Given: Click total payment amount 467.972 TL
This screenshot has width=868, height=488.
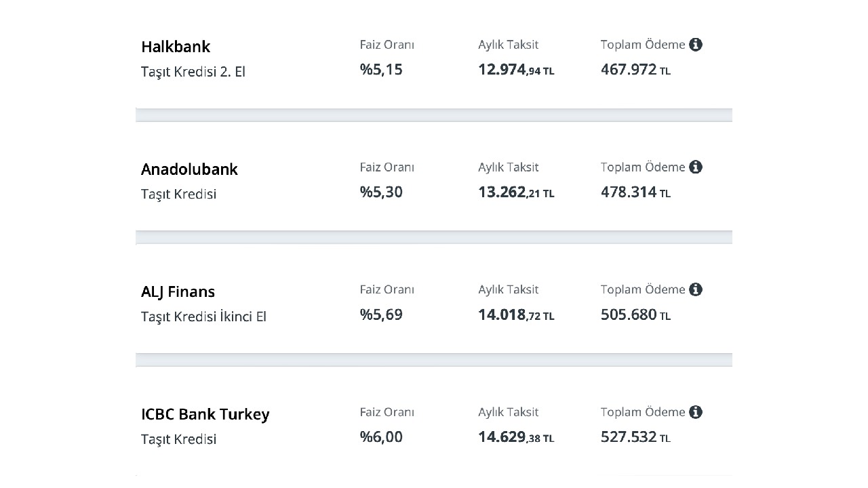Looking at the screenshot, I should tap(635, 70).
